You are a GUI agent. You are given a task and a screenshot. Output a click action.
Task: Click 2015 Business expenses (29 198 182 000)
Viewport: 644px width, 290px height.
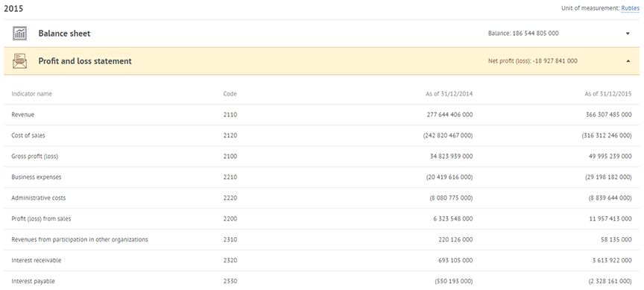pos(608,177)
